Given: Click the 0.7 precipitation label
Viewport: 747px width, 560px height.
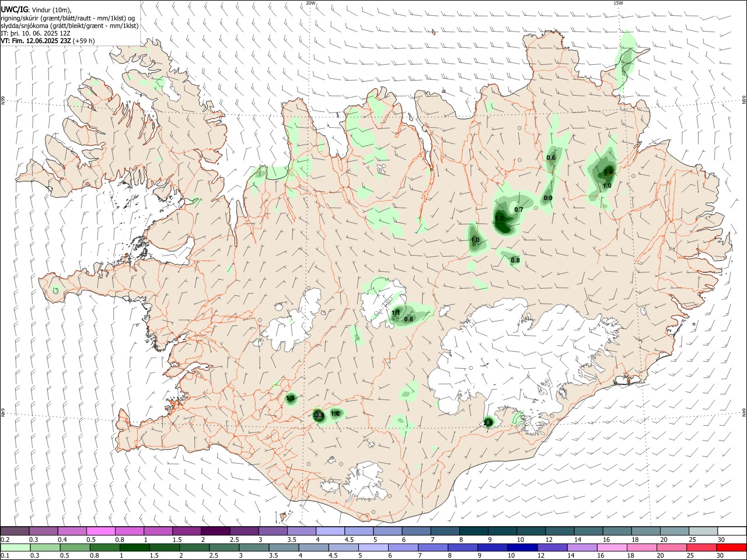Looking at the screenshot, I should (519, 209).
